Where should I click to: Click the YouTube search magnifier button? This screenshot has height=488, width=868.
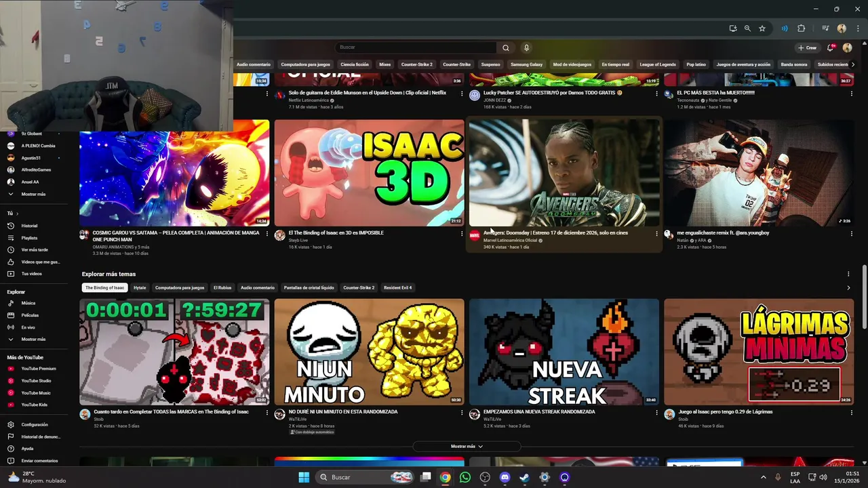(x=505, y=47)
